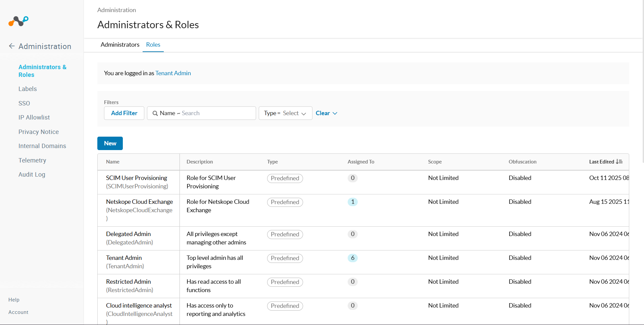Click Predefined badge for SCIM User Provisioning

pos(285,178)
